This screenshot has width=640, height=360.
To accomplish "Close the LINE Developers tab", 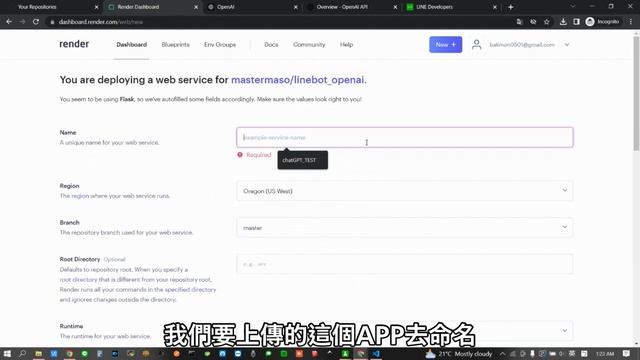I will tap(495, 7).
